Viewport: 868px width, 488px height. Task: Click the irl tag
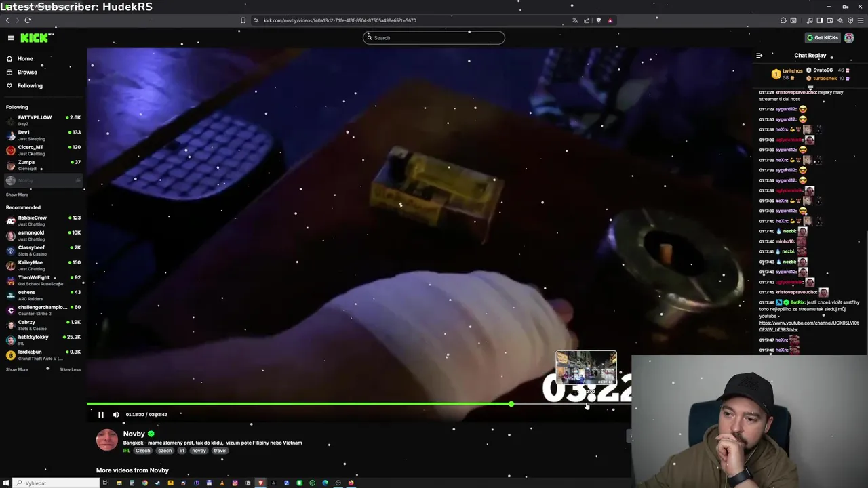tap(182, 451)
